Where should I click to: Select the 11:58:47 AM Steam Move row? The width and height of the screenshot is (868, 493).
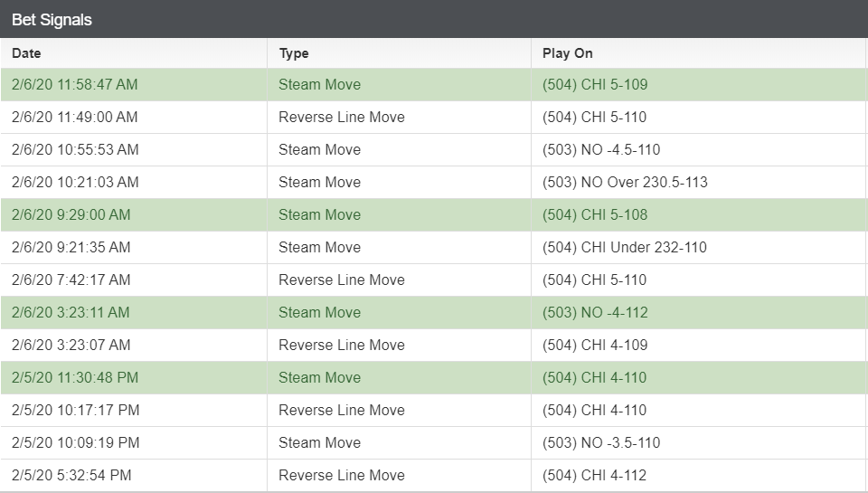434,85
